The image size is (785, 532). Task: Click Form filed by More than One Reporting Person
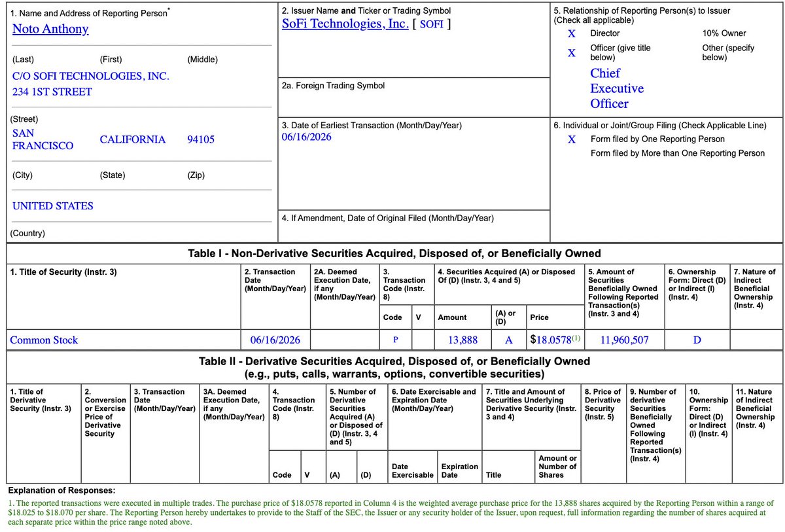click(677, 153)
